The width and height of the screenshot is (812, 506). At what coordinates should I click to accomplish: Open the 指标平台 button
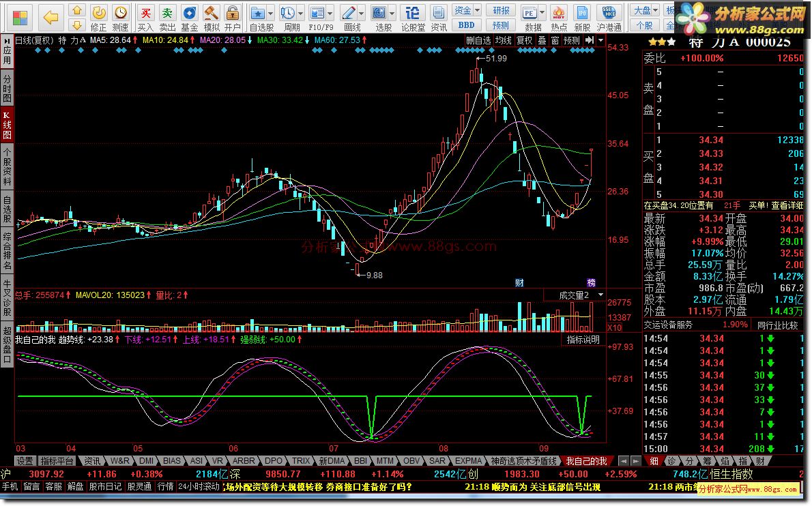click(x=57, y=460)
